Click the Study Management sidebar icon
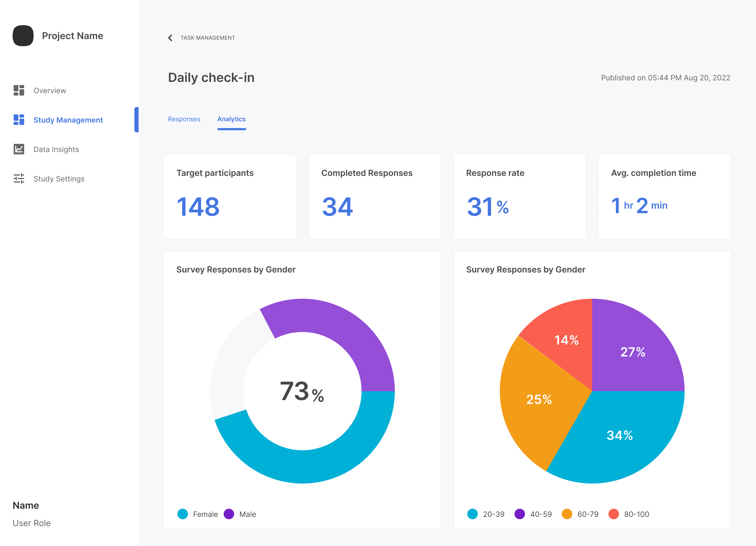The image size is (756, 546). pyautogui.click(x=19, y=120)
